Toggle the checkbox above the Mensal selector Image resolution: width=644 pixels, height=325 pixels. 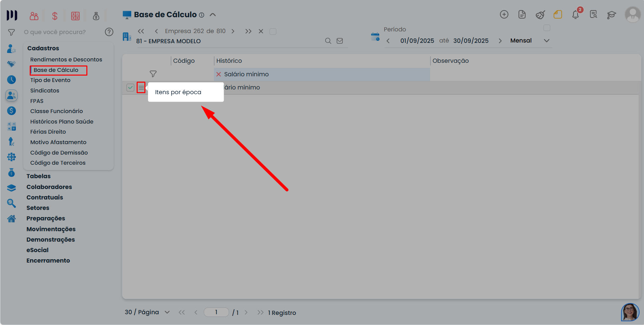(x=547, y=28)
